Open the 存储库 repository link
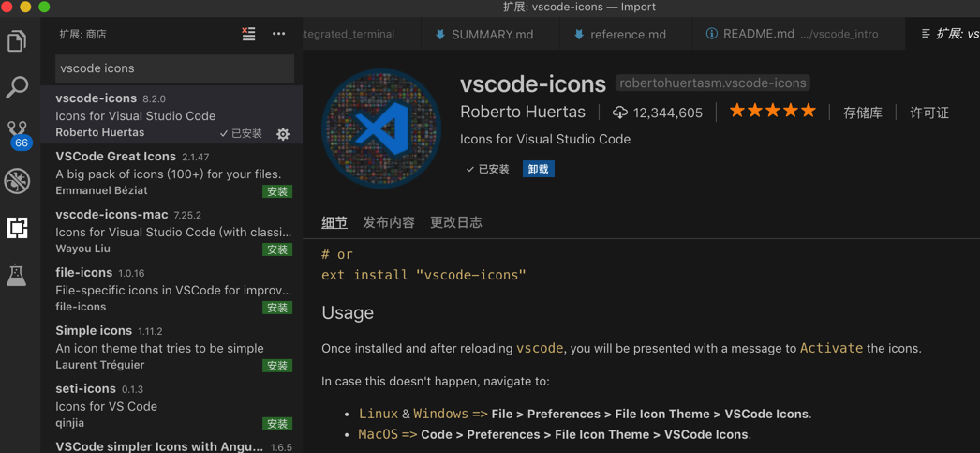Viewport: 980px width, 453px height. pyautogui.click(x=863, y=113)
